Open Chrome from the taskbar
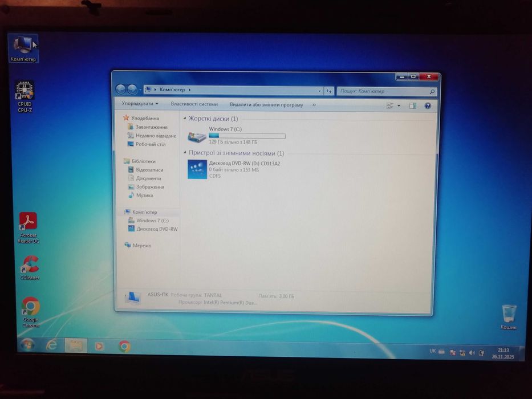The image size is (532, 399). click(124, 347)
